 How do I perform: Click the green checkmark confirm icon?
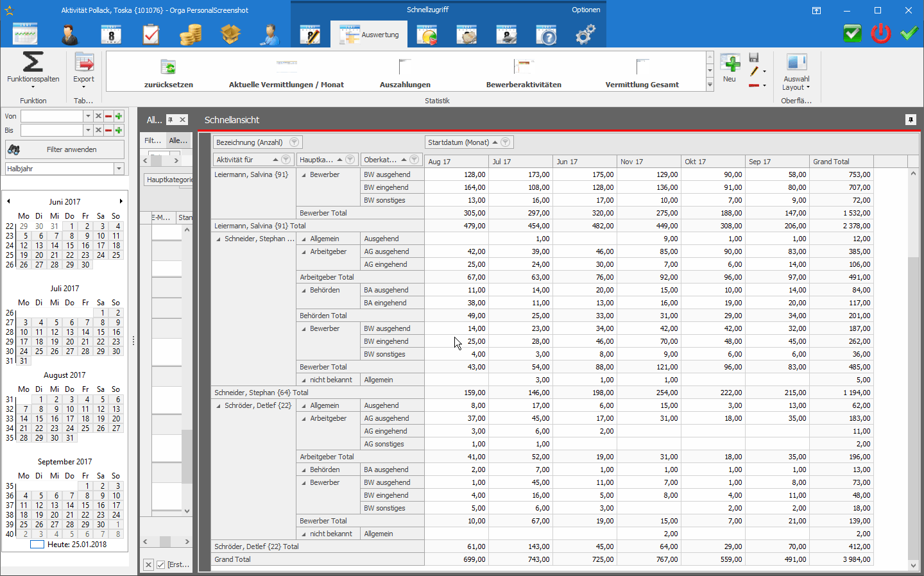tap(909, 33)
